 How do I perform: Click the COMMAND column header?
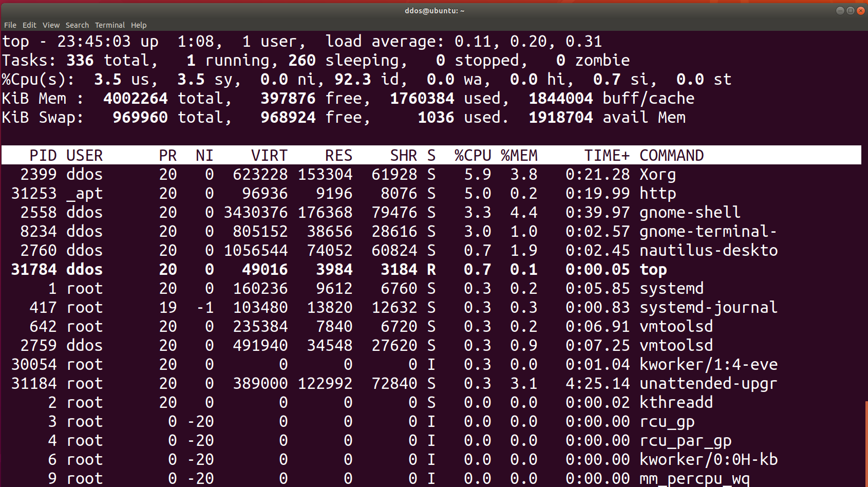(672, 155)
